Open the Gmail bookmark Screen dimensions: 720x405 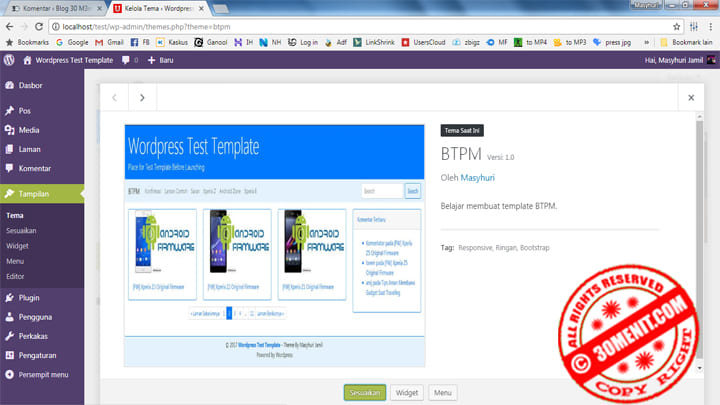tap(110, 42)
